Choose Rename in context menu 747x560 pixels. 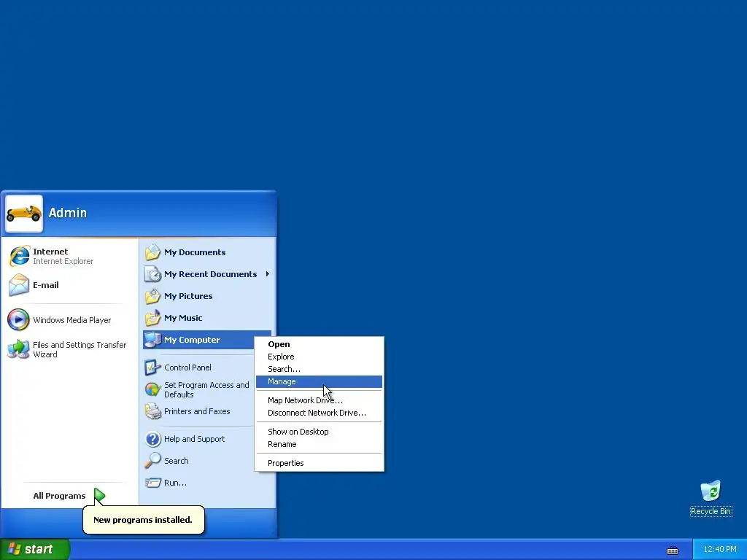319,444
